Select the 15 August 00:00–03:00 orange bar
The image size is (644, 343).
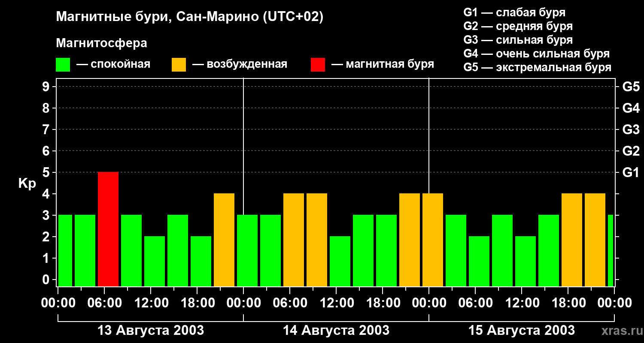coord(433,240)
